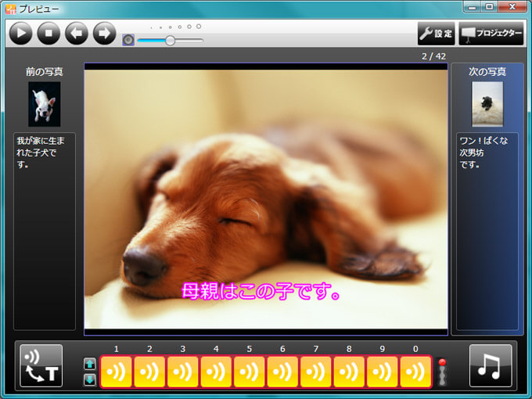This screenshot has height=399, width=532.
Task: Click the sound bank up arrow
Action: click(x=90, y=364)
